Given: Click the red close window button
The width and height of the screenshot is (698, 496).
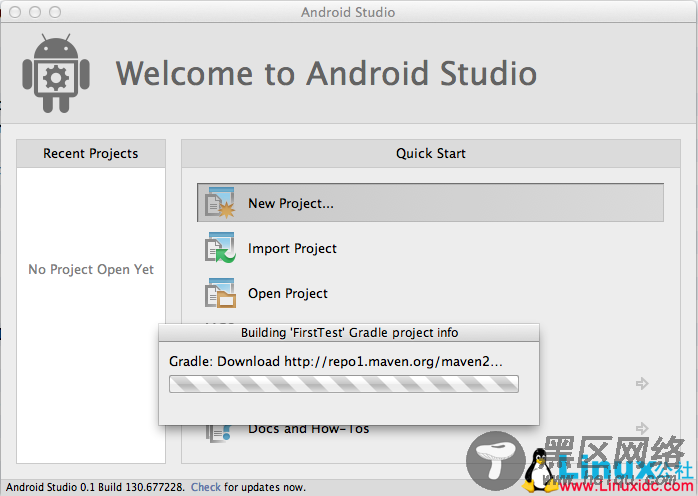Looking at the screenshot, I should (x=15, y=12).
